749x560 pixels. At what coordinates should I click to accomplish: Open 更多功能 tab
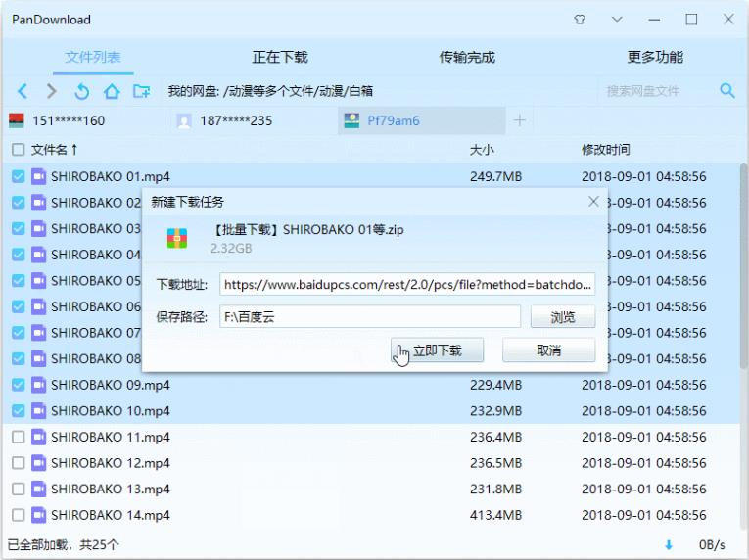pyautogui.click(x=655, y=58)
